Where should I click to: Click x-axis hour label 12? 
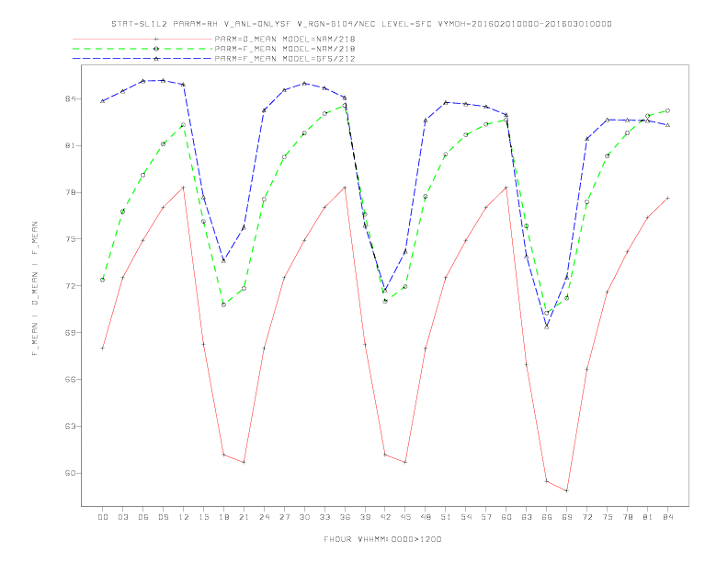click(x=184, y=517)
